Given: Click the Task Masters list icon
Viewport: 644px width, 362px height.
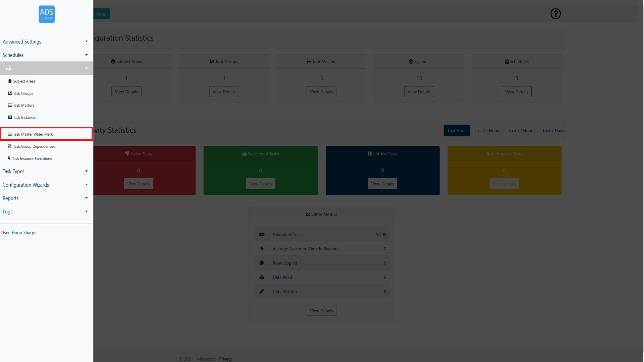Looking at the screenshot, I should click(10, 105).
